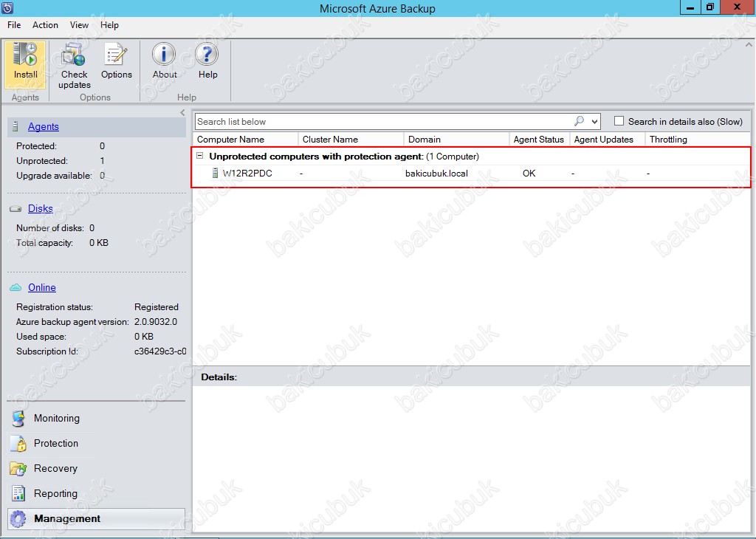756x539 pixels.
Task: Click the Agents server icon in sidebar
Action: click(16, 126)
